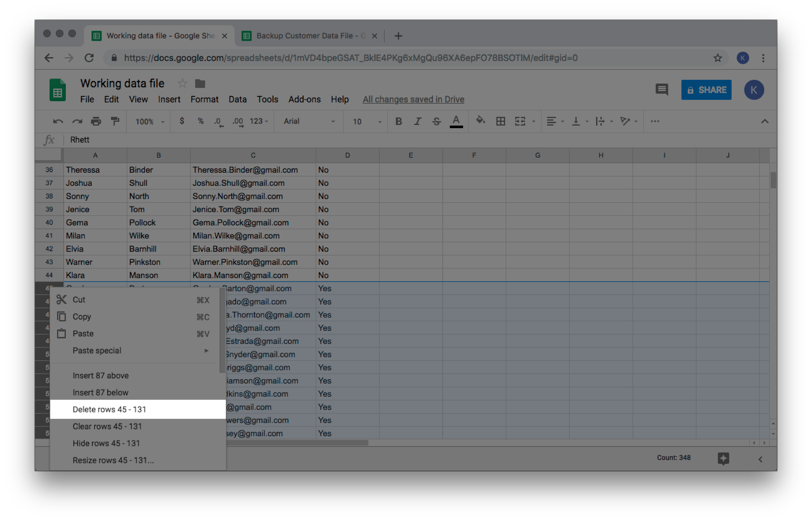Screen dimensions: 812x521
Task: Select the Paint format tool
Action: coord(115,121)
